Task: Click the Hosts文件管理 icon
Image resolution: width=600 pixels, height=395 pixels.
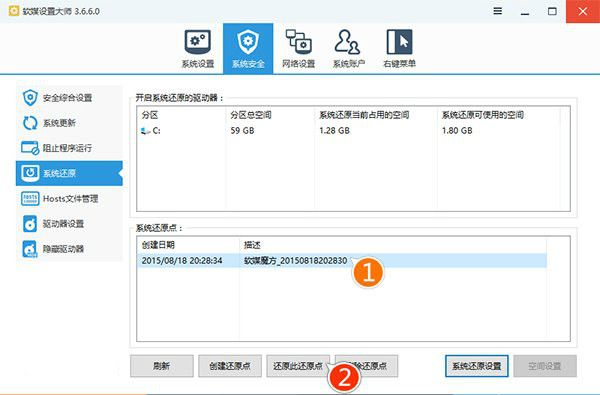Action: (30, 199)
